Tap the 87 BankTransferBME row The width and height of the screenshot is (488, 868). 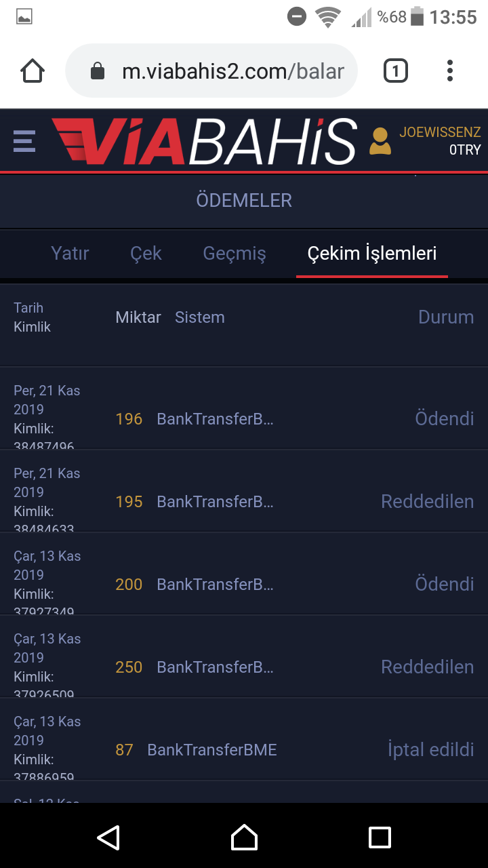(x=244, y=749)
